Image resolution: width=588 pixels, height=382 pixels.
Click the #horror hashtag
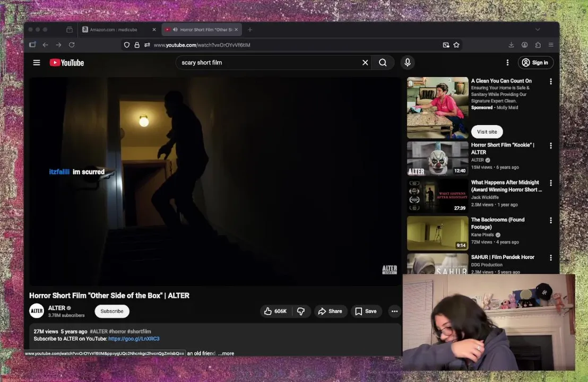(117, 332)
